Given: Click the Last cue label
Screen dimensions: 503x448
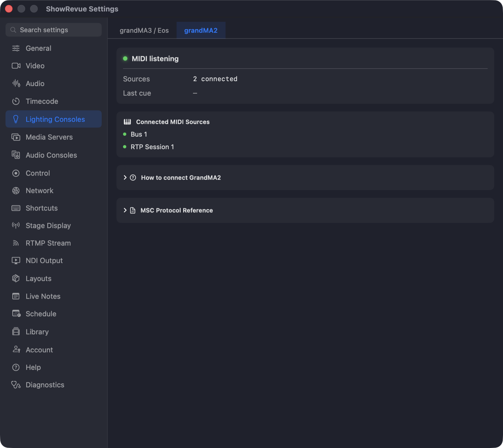Looking at the screenshot, I should point(137,93).
